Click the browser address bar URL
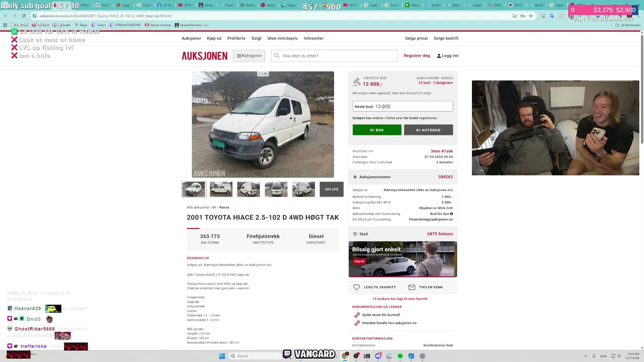This screenshot has height=362, width=644. pyautogui.click(x=106, y=16)
